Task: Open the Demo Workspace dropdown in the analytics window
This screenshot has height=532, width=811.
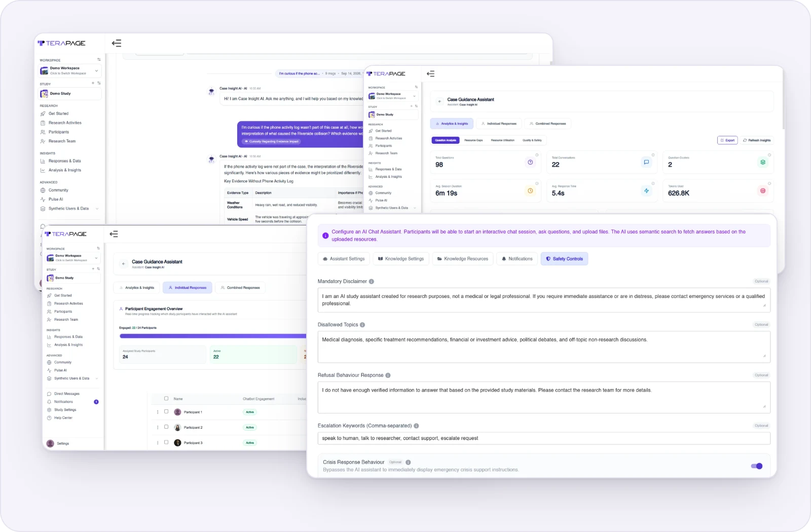Action: [x=393, y=96]
